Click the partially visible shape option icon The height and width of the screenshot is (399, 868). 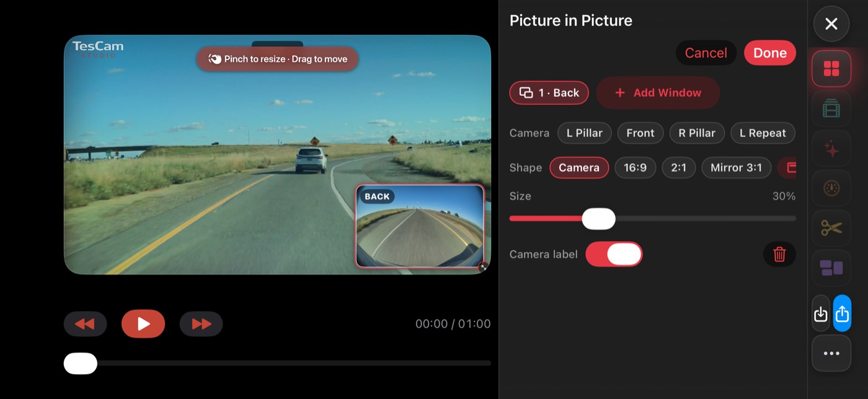click(x=787, y=167)
